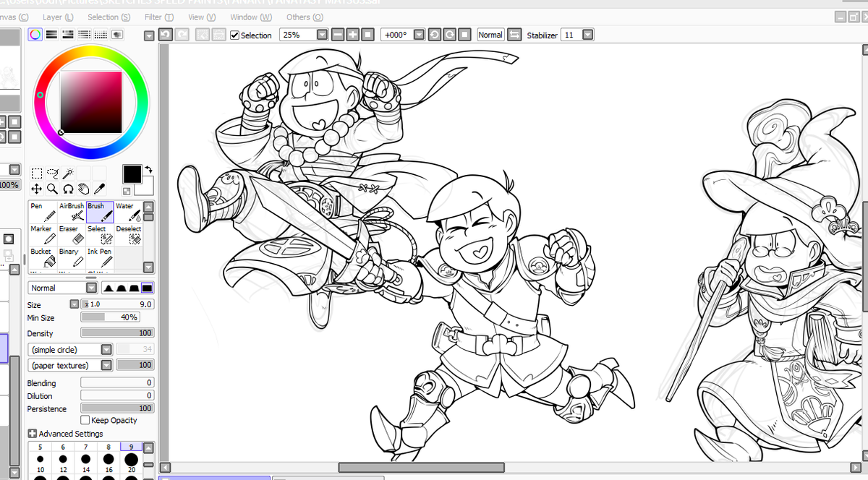This screenshot has width=868, height=480.
Task: Select the Pen tool
Action: click(x=43, y=212)
